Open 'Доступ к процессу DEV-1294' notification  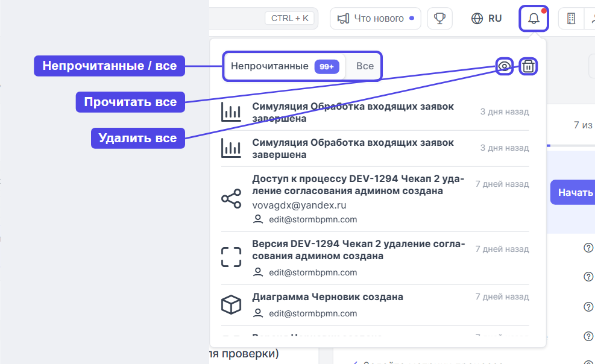375,199
